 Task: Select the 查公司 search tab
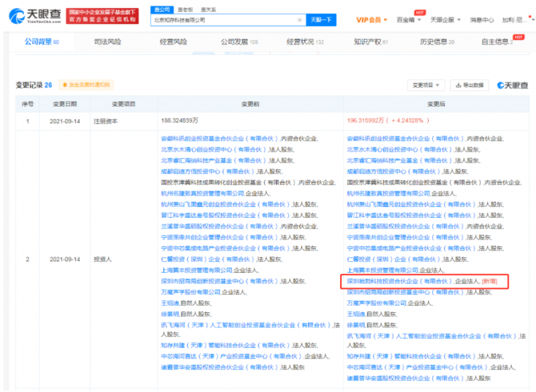pyautogui.click(x=162, y=10)
